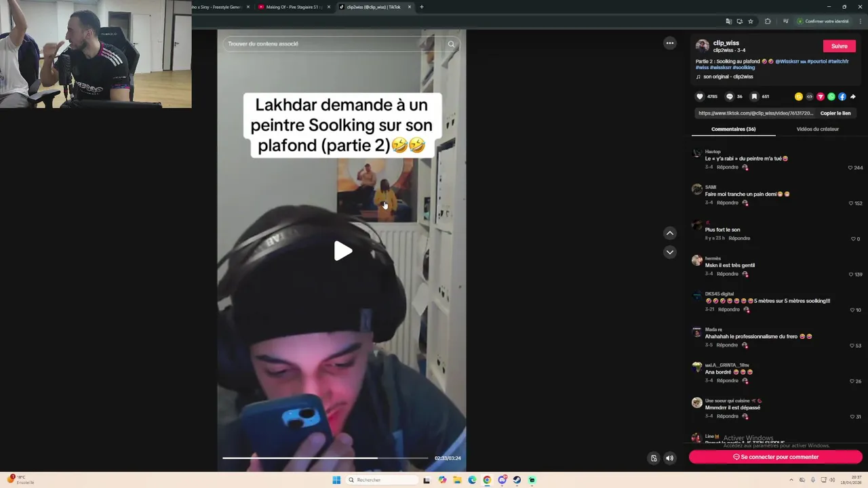Like the video with the heart icon
Viewport: 868px width, 488px height.
pos(701,96)
